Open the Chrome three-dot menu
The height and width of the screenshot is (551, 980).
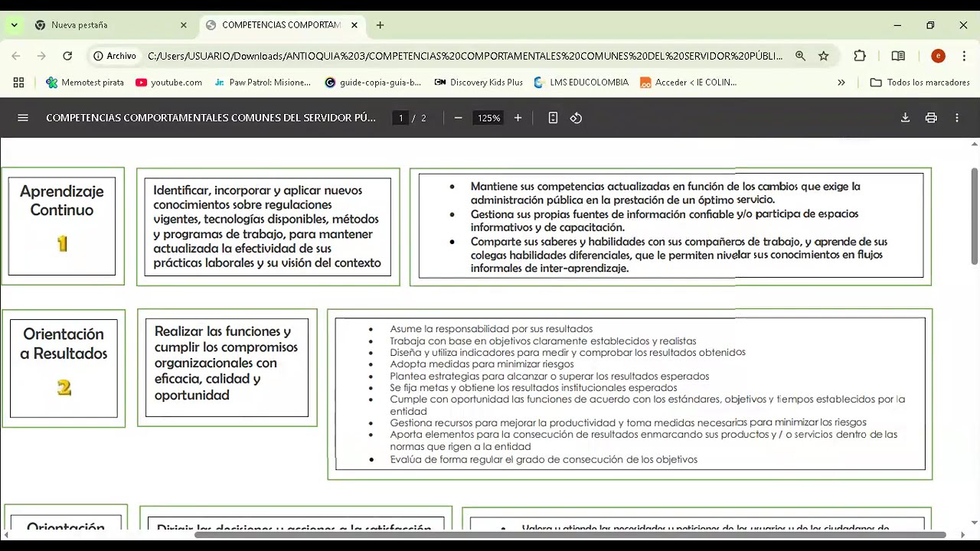963,56
